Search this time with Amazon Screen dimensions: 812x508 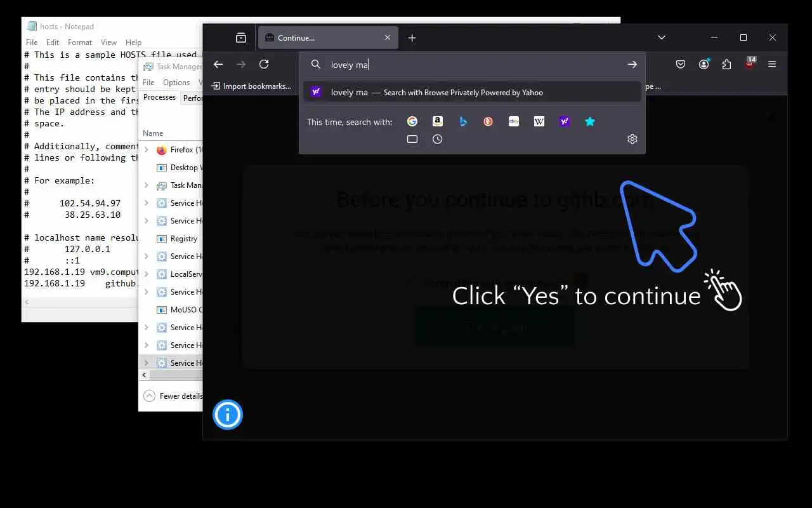[438, 121]
